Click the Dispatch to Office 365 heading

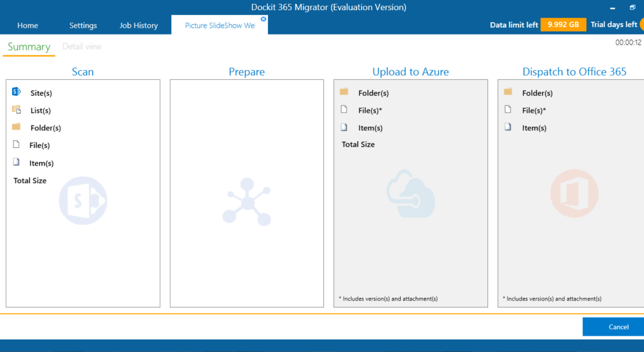(x=574, y=72)
